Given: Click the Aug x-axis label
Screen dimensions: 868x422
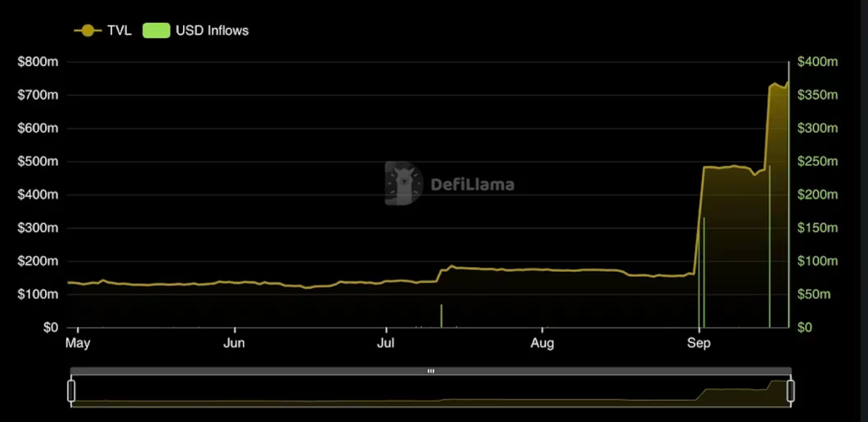Looking at the screenshot, I should (542, 343).
